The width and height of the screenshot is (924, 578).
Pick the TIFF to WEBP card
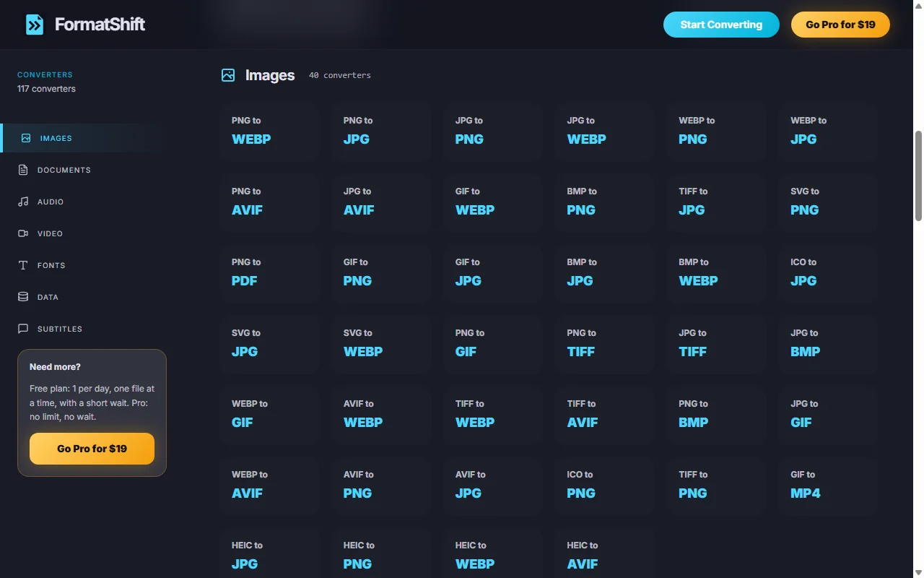(494, 414)
